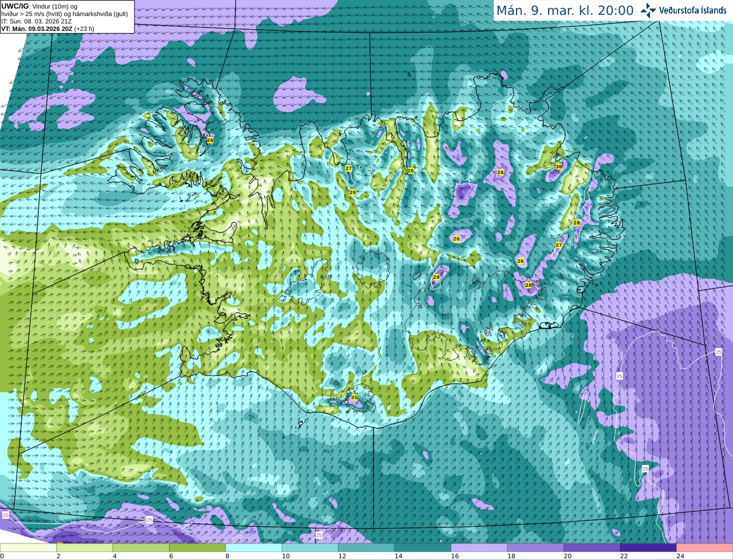Select the 4–6 green legend swatch
The height and width of the screenshot is (560, 733).
(141, 548)
